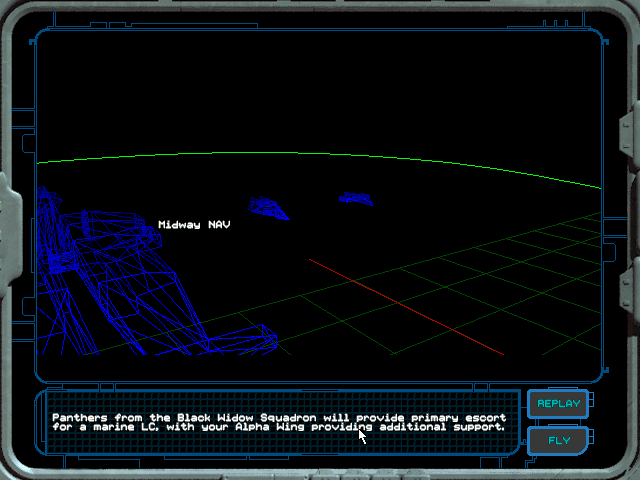Click the red flight path line

[406, 307]
